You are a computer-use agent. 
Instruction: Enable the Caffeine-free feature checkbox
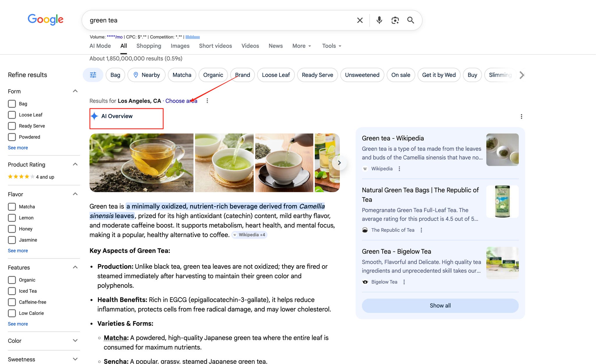(x=12, y=302)
